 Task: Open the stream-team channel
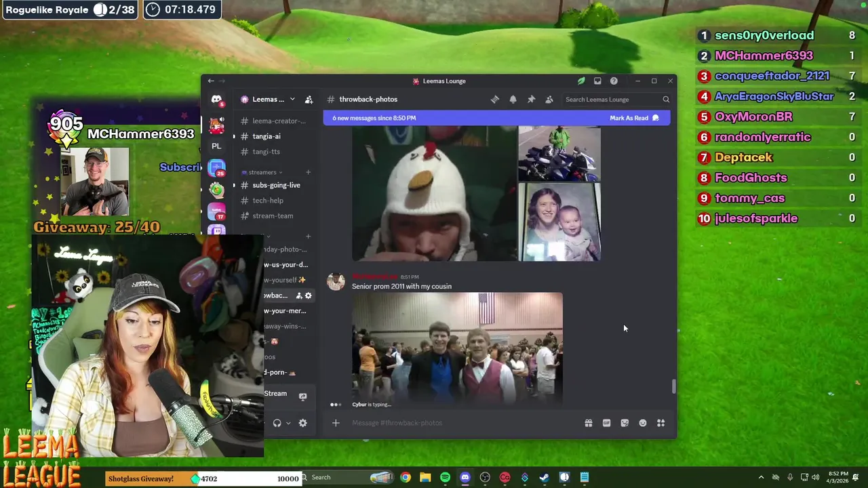(273, 216)
